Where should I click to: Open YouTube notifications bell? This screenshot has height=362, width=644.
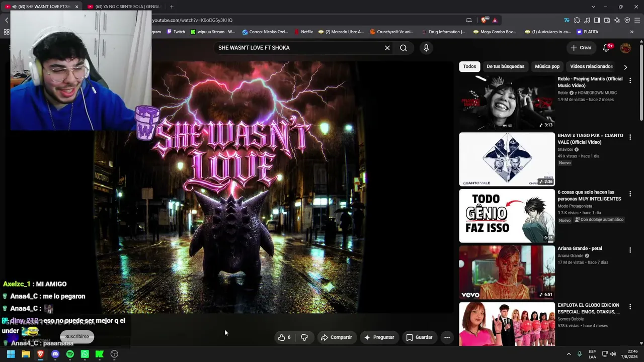(x=607, y=48)
